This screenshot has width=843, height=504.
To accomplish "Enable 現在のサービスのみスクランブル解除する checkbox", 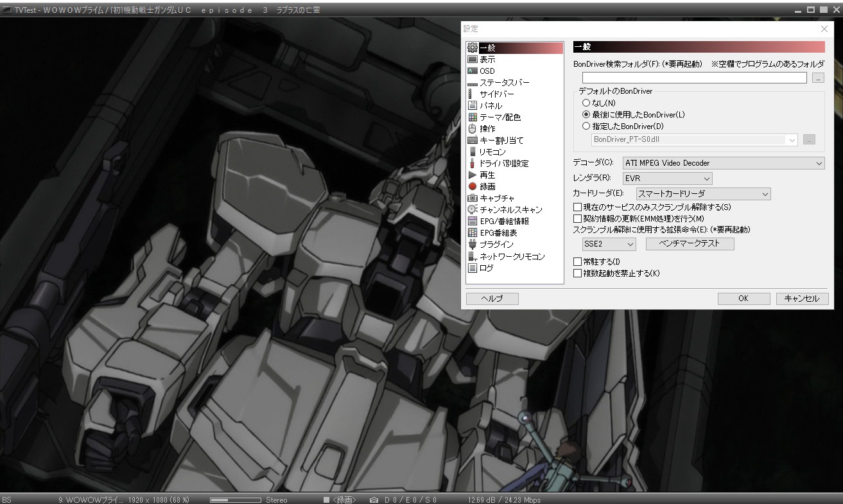I will (x=577, y=207).
